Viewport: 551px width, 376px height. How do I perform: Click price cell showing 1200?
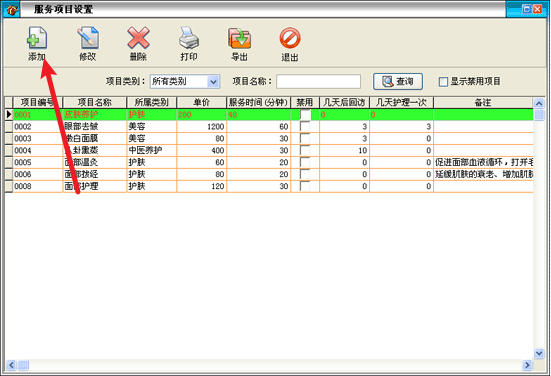[x=202, y=127]
